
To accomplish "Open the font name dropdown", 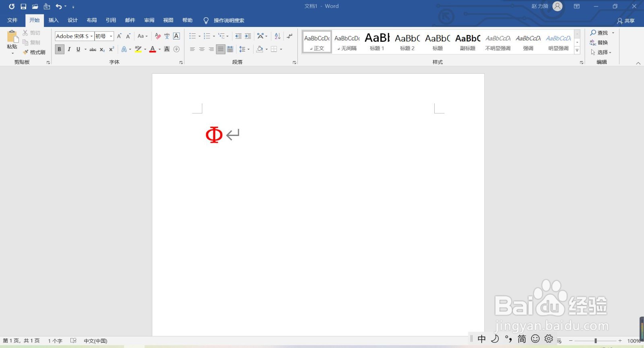I will 91,36.
